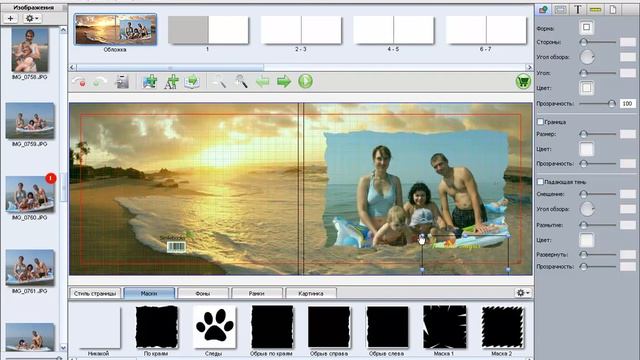Apply the Обрыв по краям mask

(272, 327)
